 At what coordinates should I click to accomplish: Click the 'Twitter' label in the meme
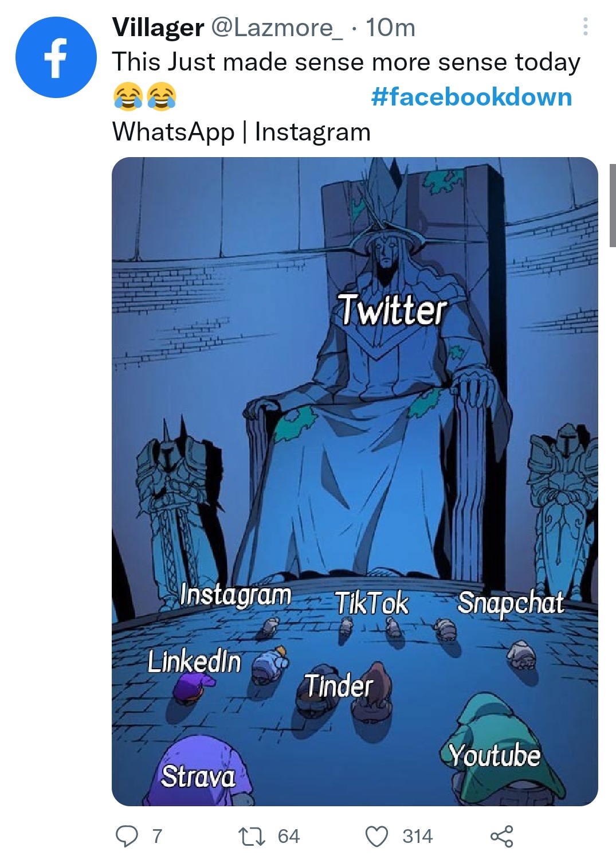coord(392,310)
